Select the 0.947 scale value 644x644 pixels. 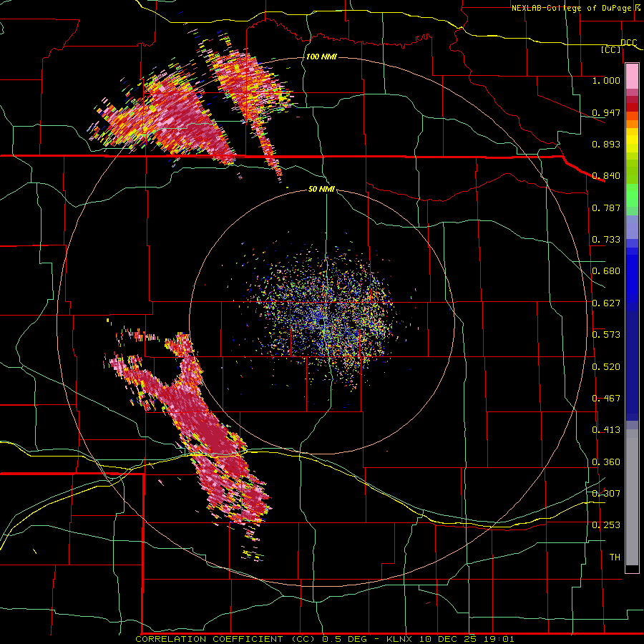click(606, 112)
